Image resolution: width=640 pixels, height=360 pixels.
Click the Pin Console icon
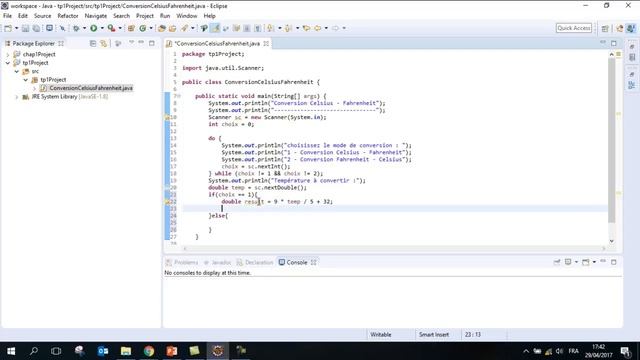click(x=557, y=262)
